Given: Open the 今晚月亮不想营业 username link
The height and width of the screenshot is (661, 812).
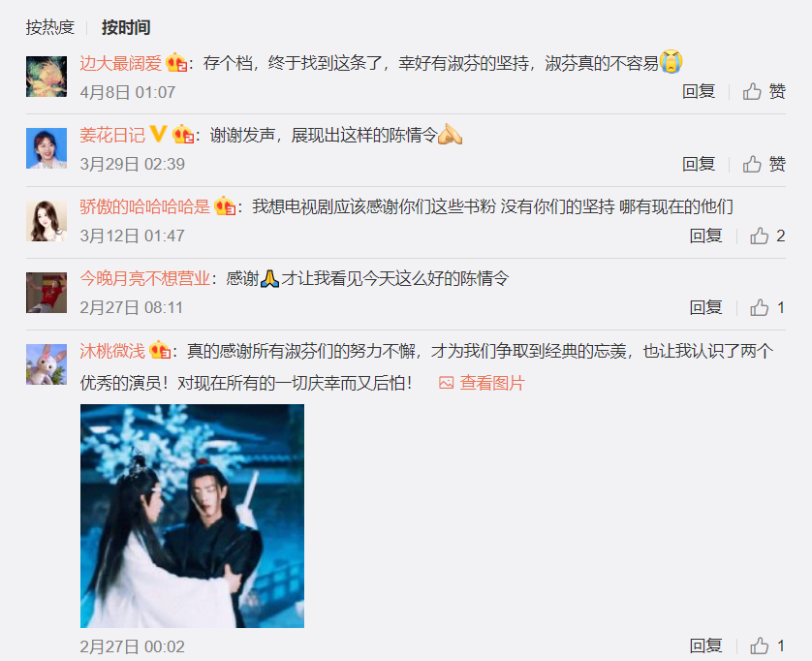Looking at the screenshot, I should point(145,279).
